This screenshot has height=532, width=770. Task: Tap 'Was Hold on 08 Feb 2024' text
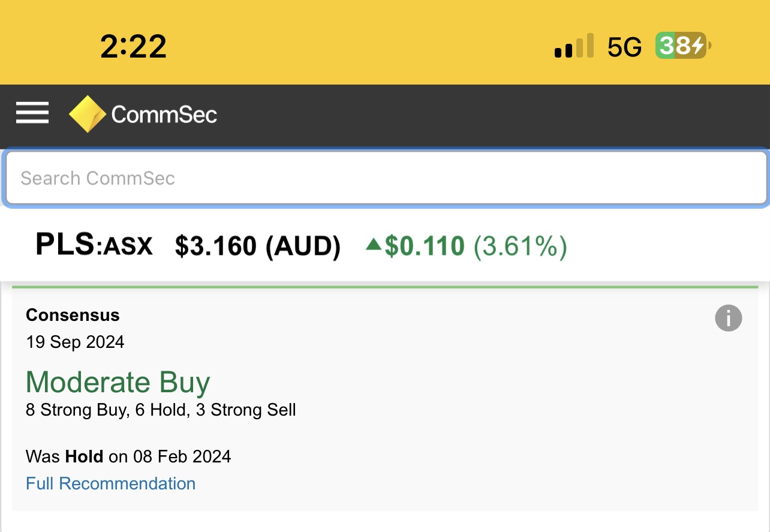coord(128,456)
